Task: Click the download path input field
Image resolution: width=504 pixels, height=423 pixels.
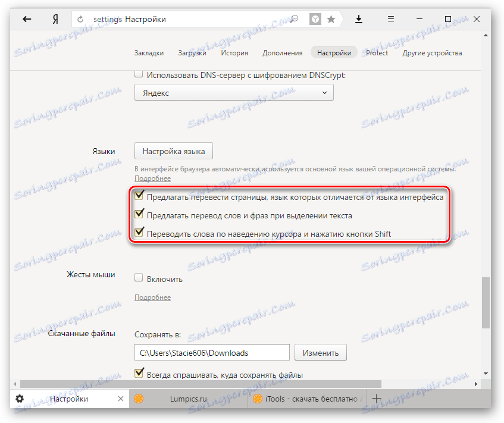Action: pyautogui.click(x=212, y=353)
